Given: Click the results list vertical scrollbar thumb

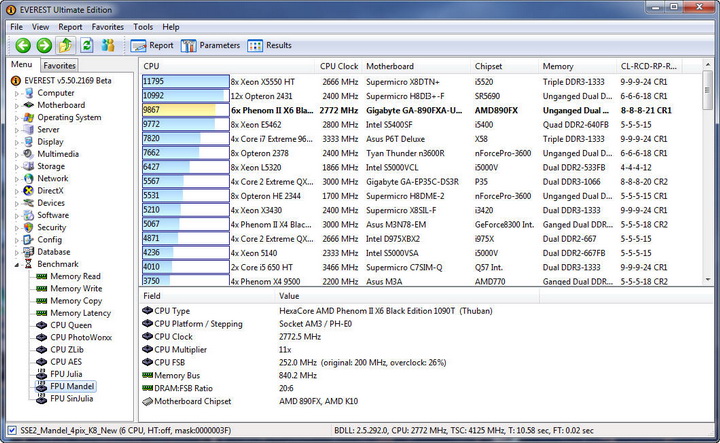Looking at the screenshot, I should [708, 90].
